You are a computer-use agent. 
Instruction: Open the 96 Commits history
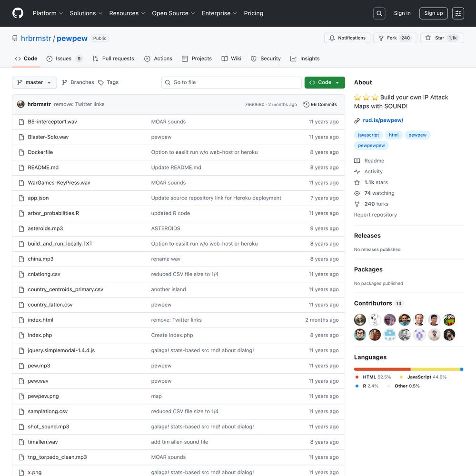click(x=320, y=104)
